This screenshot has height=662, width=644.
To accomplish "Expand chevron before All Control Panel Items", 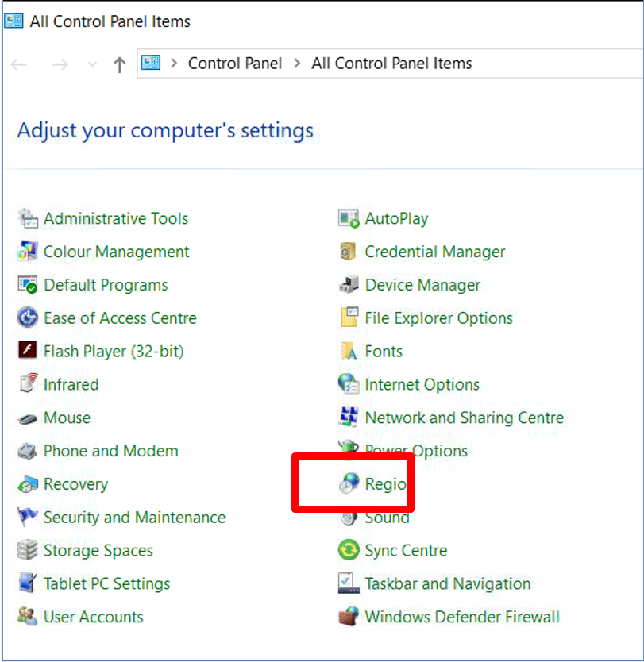I will (297, 64).
